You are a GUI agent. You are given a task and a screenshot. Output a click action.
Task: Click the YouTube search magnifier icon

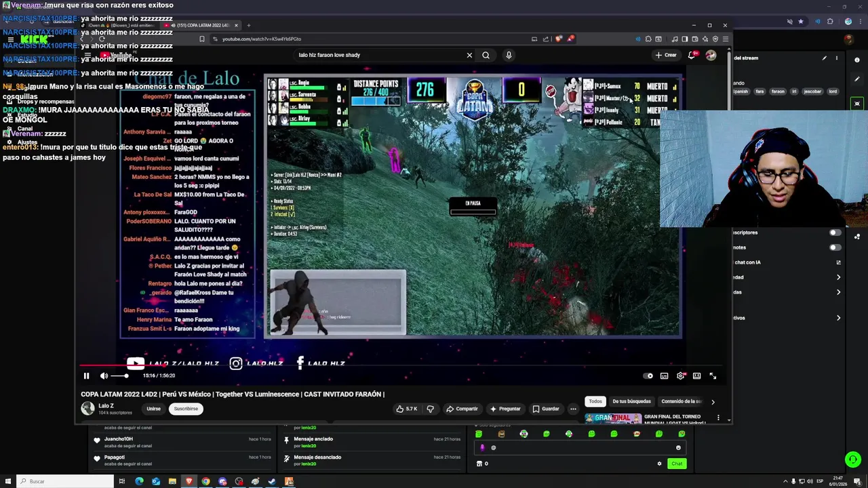coord(486,55)
